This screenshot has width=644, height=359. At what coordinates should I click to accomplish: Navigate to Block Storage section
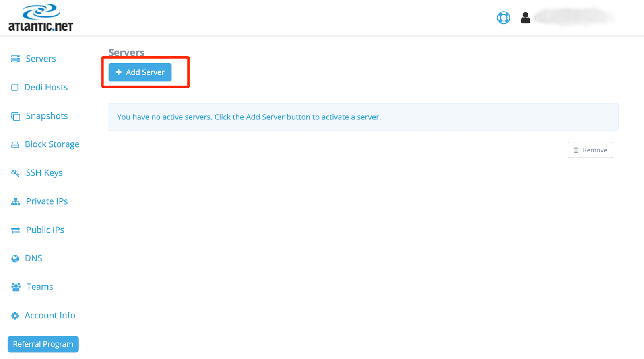click(x=52, y=144)
